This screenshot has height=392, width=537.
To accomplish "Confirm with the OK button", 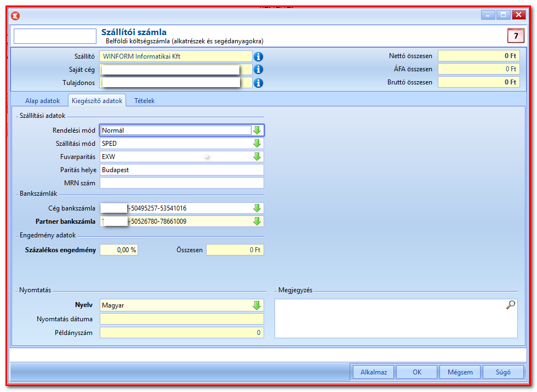I will coord(417,372).
